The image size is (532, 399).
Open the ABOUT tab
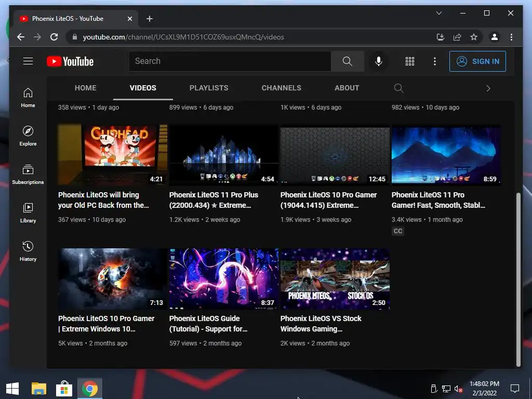[x=347, y=88]
